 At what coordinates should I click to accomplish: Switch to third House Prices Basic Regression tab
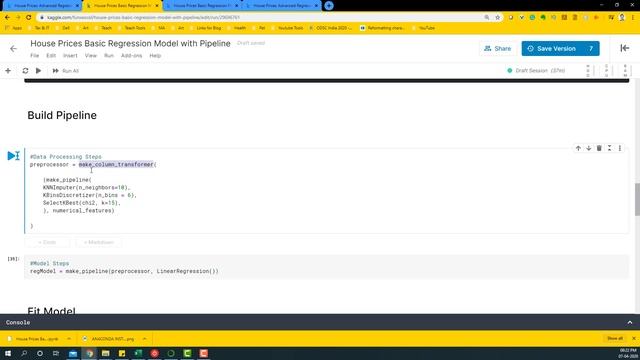point(202,6)
